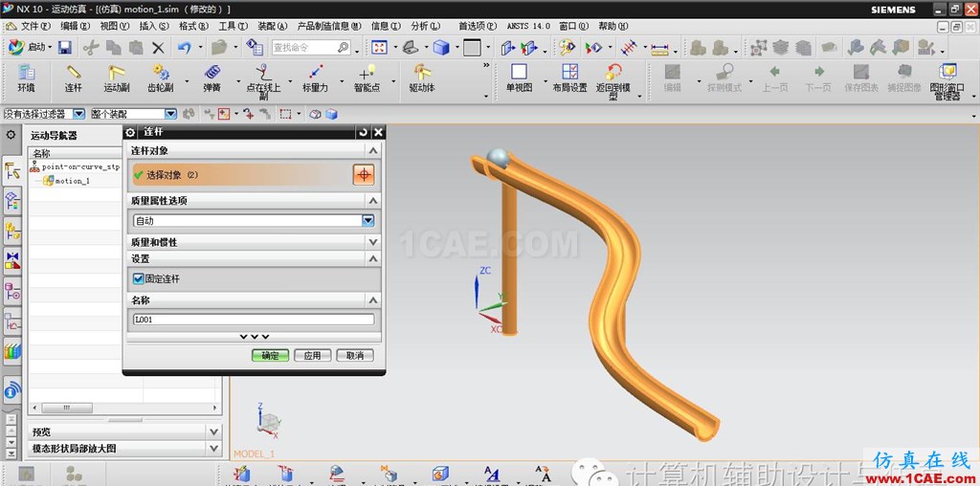Open 布局设置 (Layout Settings)

click(x=569, y=78)
